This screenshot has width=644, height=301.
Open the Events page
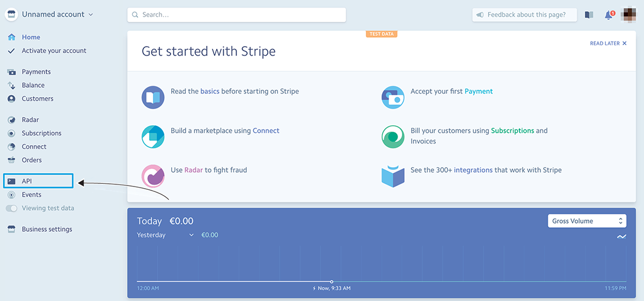[32, 195]
